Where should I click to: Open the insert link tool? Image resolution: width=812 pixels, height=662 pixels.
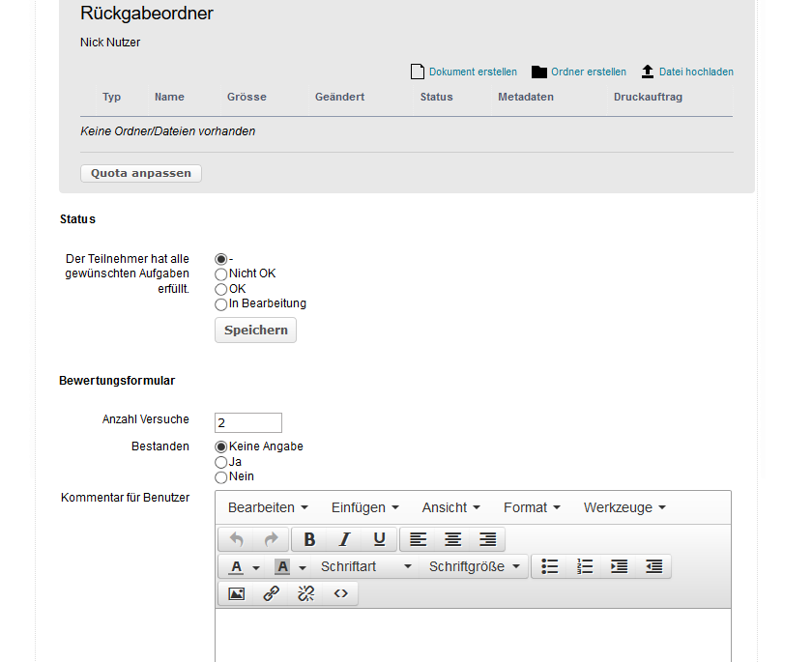pyautogui.click(x=271, y=593)
